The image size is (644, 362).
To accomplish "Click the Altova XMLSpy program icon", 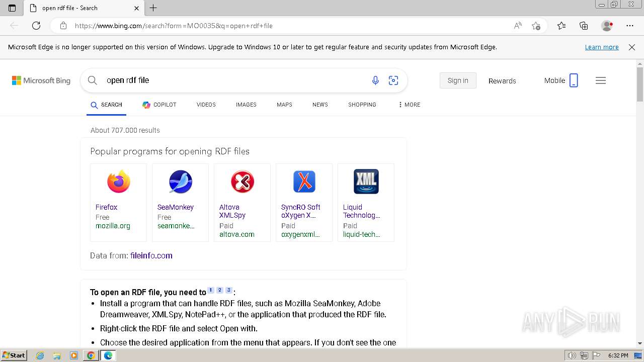I will [x=243, y=182].
